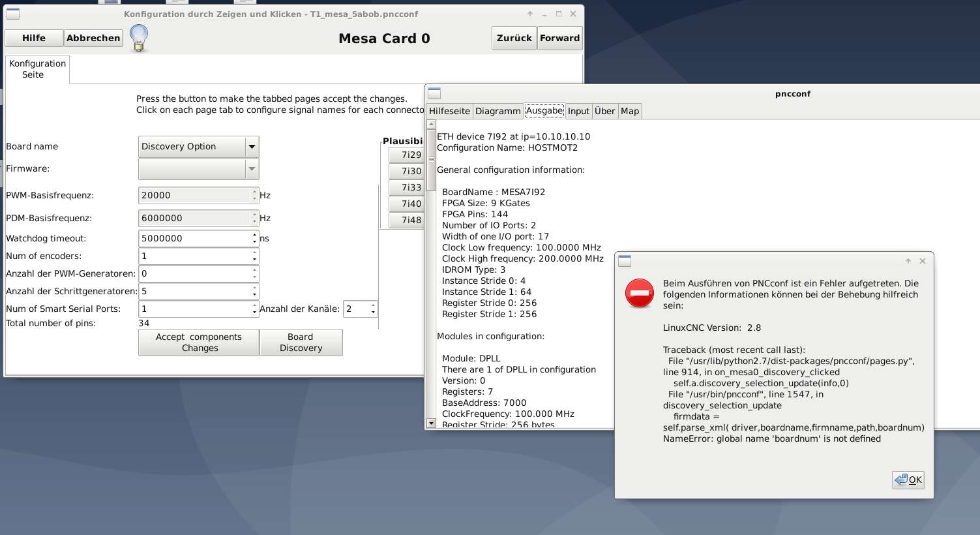This screenshot has width=980, height=535.
Task: Increase Num of encoders stepper
Action: tap(255, 252)
